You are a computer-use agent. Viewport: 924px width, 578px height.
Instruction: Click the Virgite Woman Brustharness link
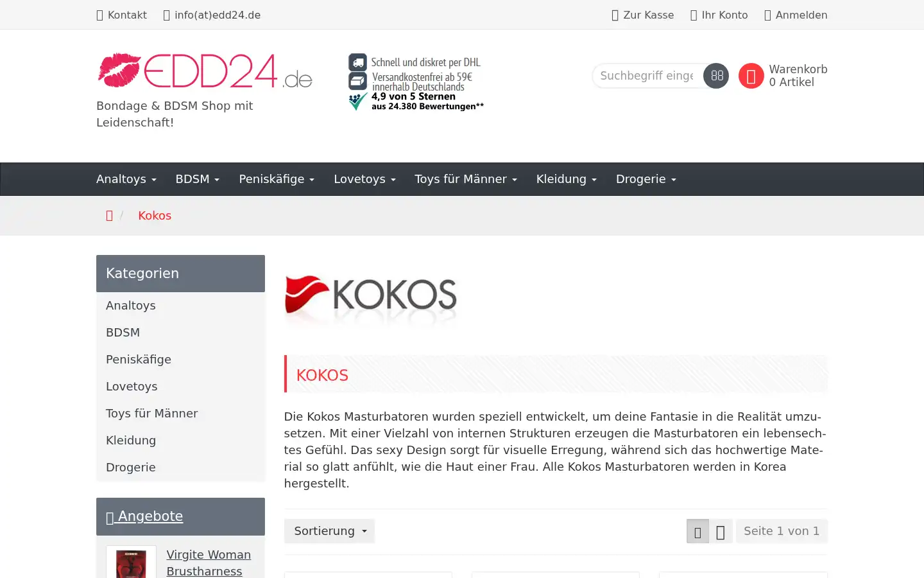point(209,563)
